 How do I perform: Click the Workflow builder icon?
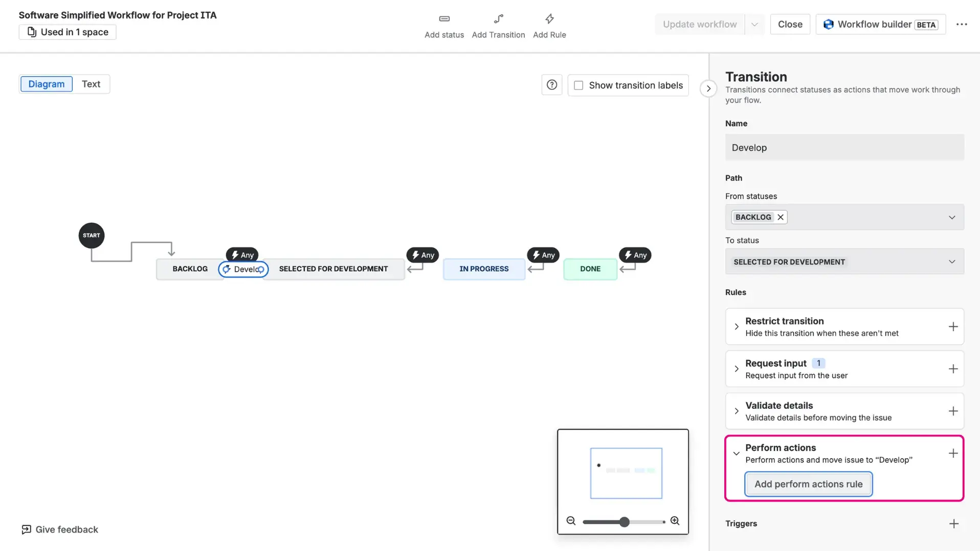coord(828,24)
